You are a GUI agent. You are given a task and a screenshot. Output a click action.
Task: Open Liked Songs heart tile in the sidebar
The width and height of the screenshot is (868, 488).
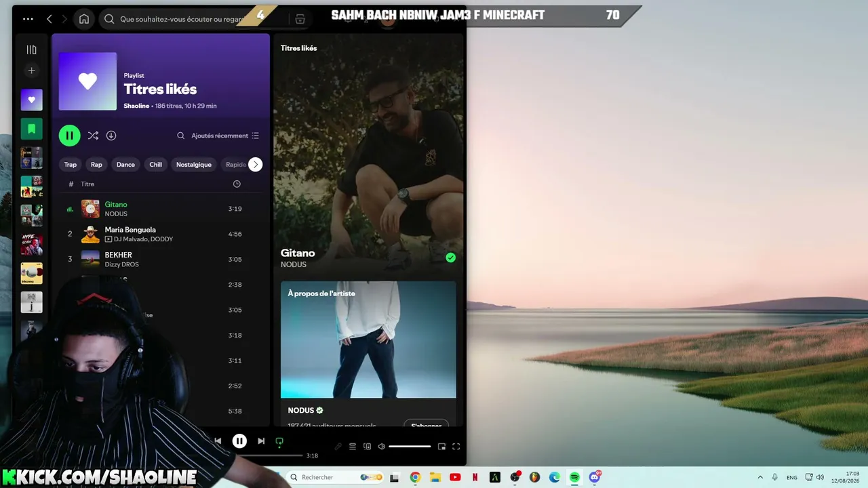tap(31, 100)
